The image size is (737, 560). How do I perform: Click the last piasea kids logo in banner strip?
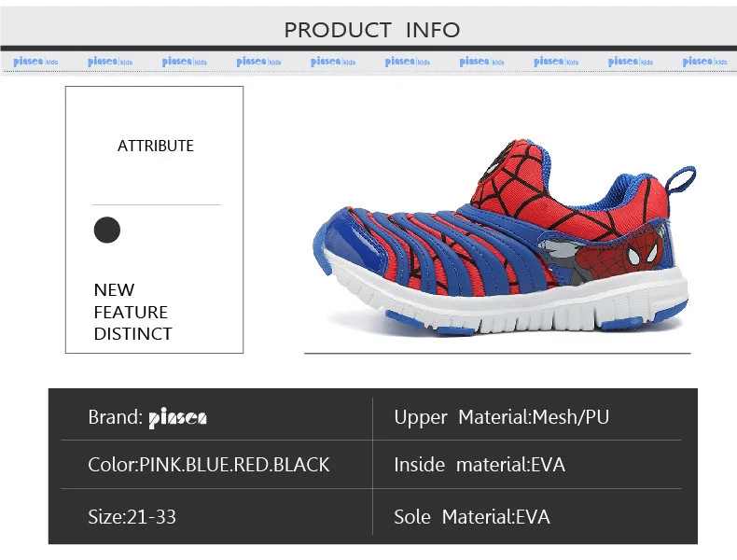pyautogui.click(x=704, y=62)
